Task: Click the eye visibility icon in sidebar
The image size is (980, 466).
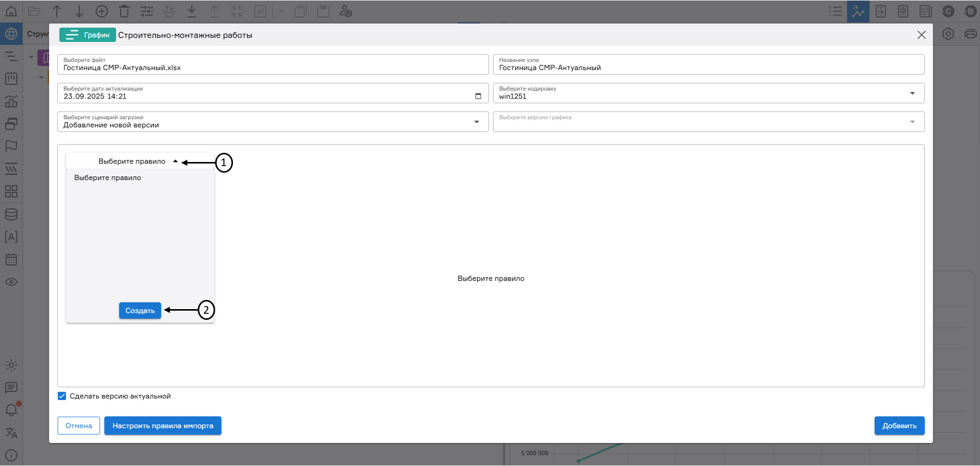Action: tap(11, 282)
